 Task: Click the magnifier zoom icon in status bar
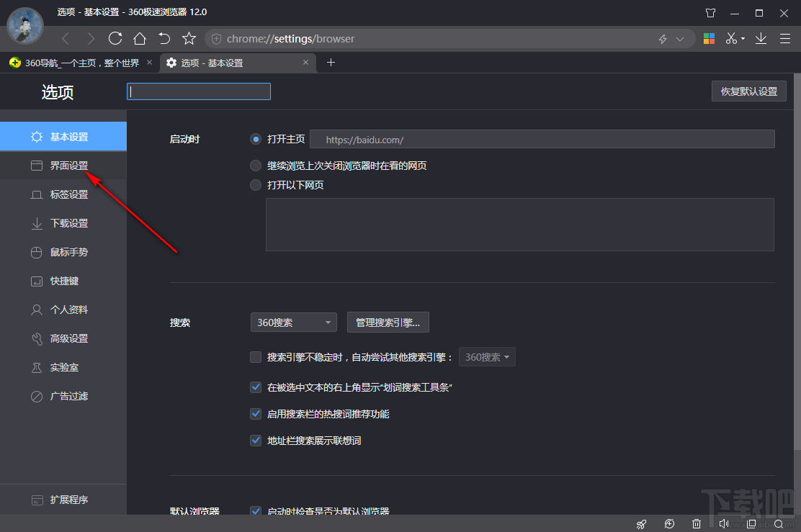(x=779, y=524)
